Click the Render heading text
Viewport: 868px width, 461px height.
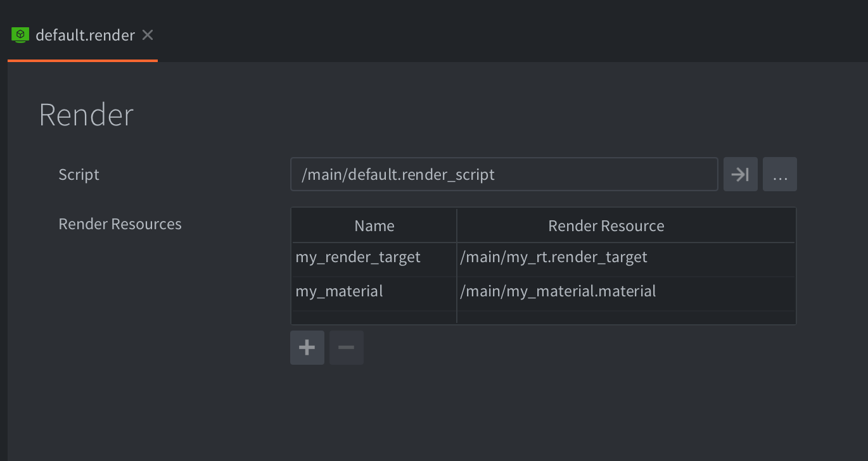pyautogui.click(x=86, y=115)
